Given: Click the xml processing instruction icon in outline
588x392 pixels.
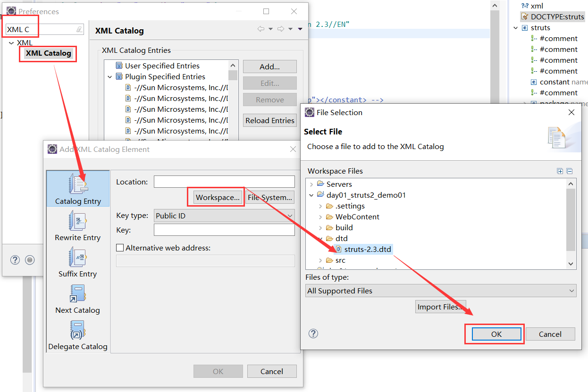Looking at the screenshot, I should click(525, 6).
